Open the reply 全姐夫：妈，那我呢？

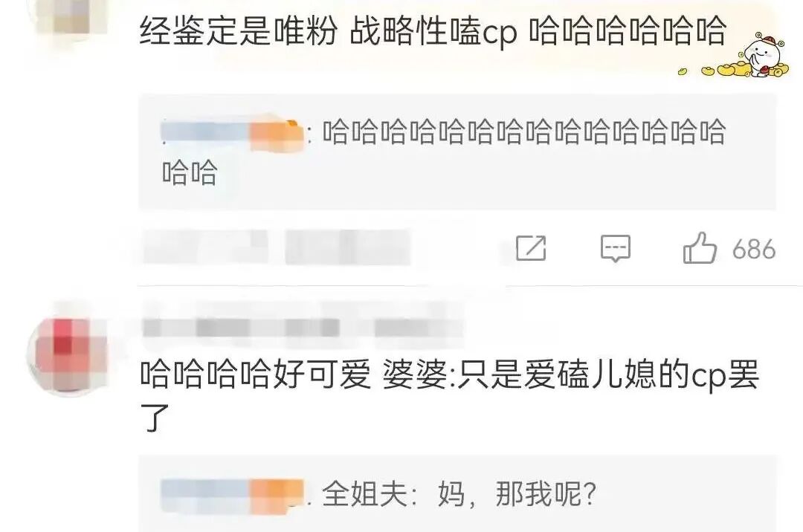(x=459, y=494)
